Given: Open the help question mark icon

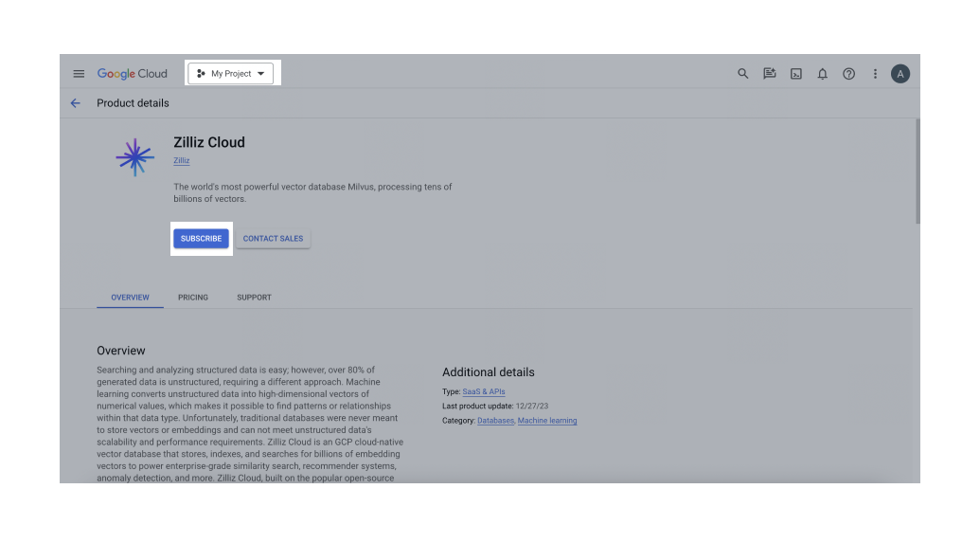Looking at the screenshot, I should tap(849, 74).
